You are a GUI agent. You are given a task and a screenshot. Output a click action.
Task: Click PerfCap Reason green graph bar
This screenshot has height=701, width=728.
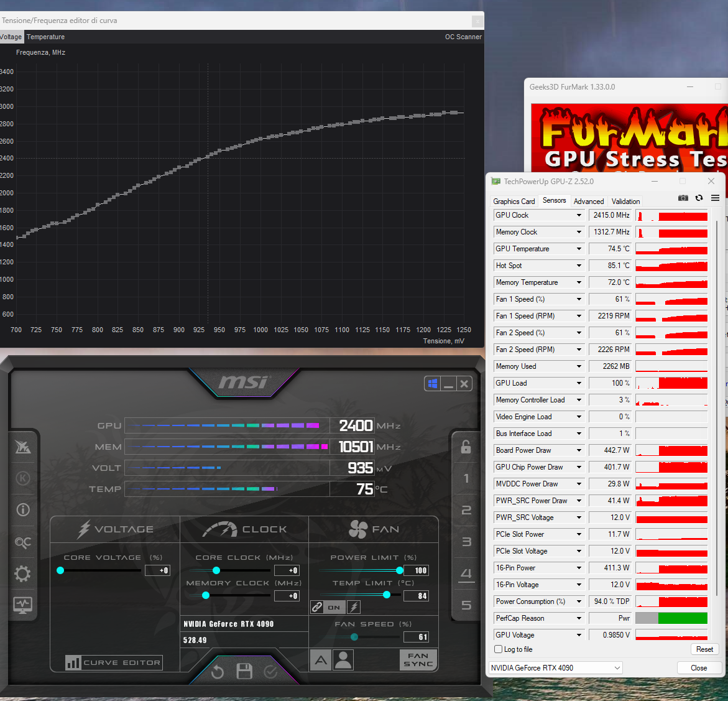click(x=683, y=618)
